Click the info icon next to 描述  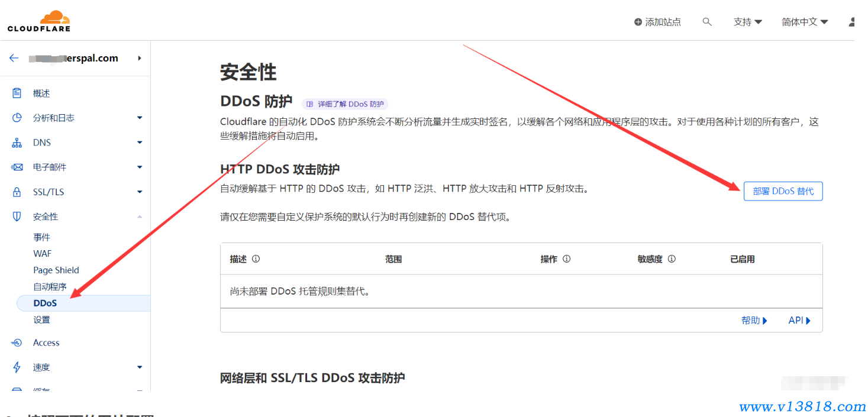click(x=256, y=259)
